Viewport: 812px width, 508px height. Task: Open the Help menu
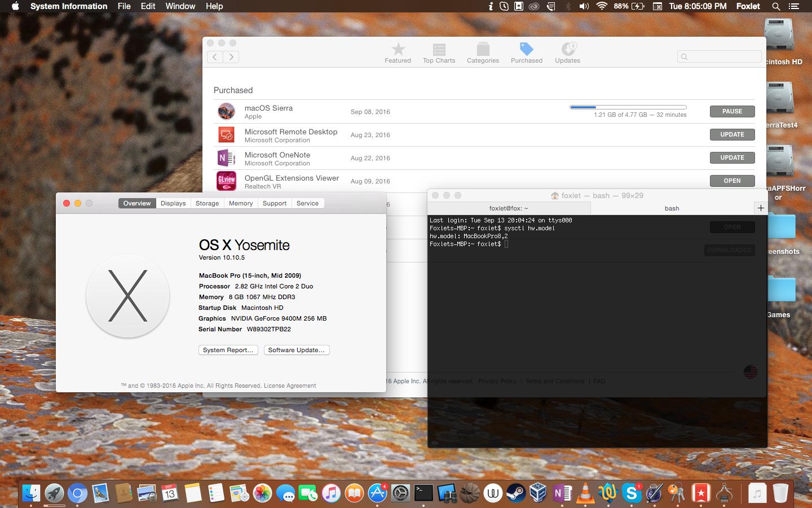[214, 6]
